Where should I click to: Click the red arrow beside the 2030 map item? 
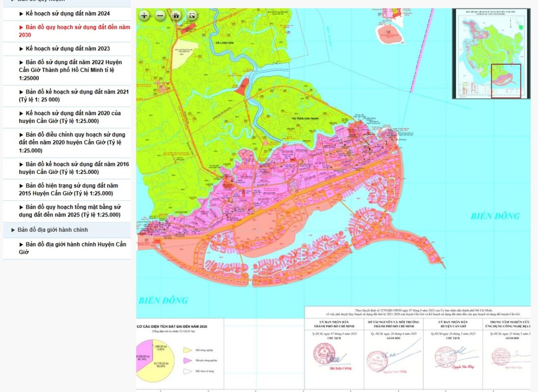pos(22,27)
